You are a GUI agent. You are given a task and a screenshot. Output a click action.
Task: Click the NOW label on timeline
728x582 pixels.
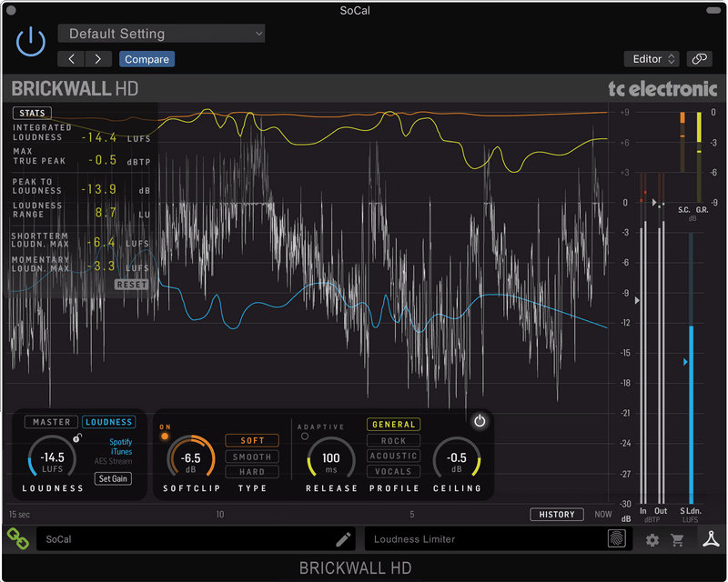(603, 514)
